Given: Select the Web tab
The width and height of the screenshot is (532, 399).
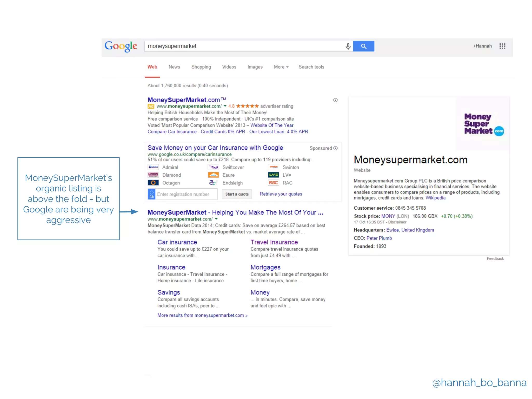Looking at the screenshot, I should tap(152, 67).
